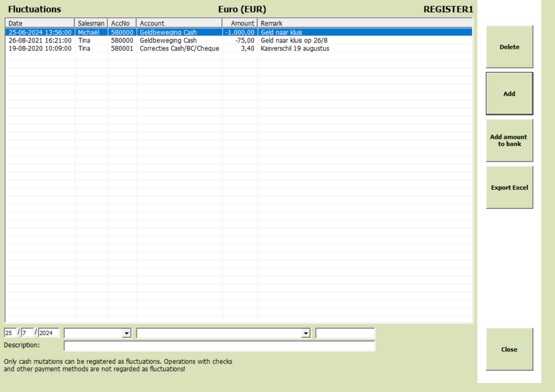This screenshot has height=392, width=555.
Task: Focus the amount input box
Action: coord(345,333)
